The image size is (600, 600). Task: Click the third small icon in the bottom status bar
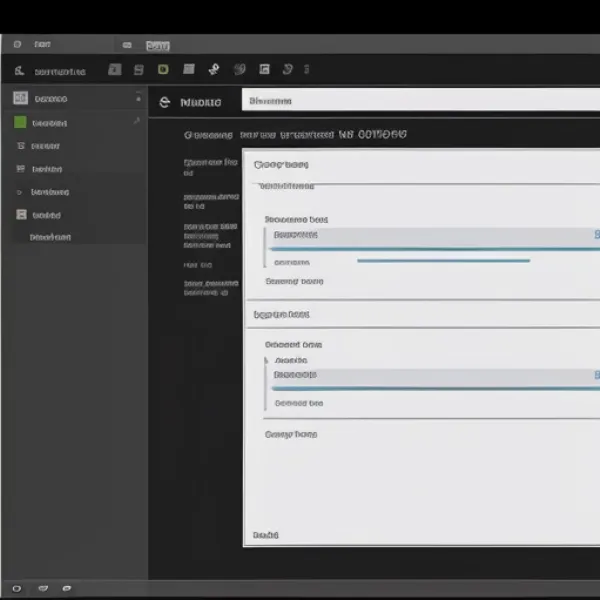(x=66, y=588)
